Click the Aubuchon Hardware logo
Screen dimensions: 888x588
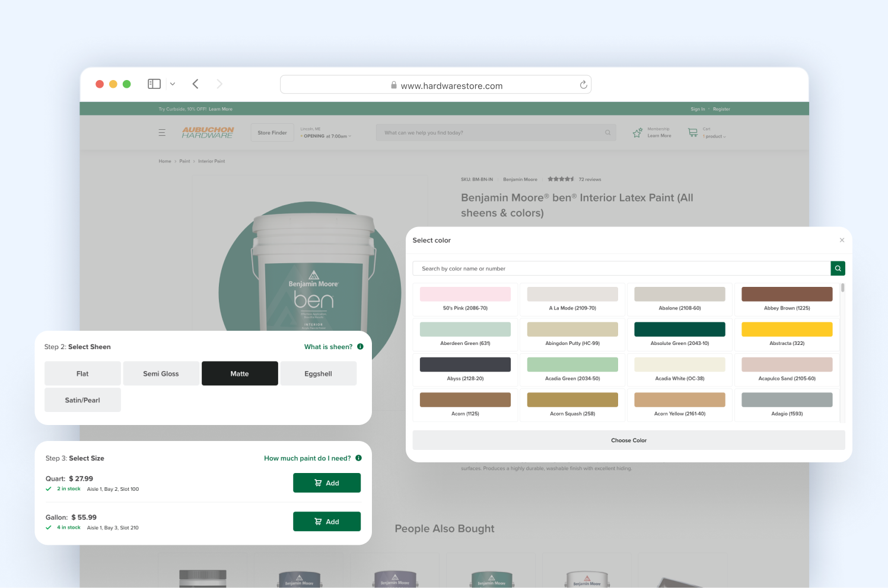[x=208, y=132]
